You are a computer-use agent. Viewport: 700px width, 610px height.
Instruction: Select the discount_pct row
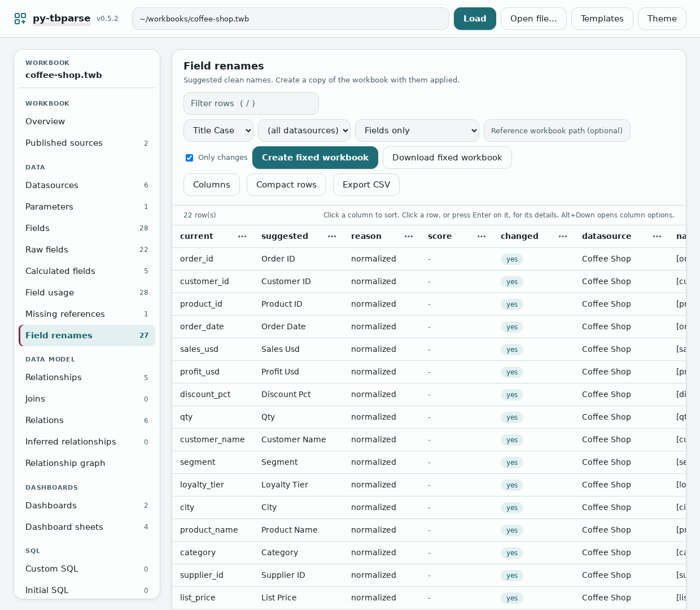(429, 394)
